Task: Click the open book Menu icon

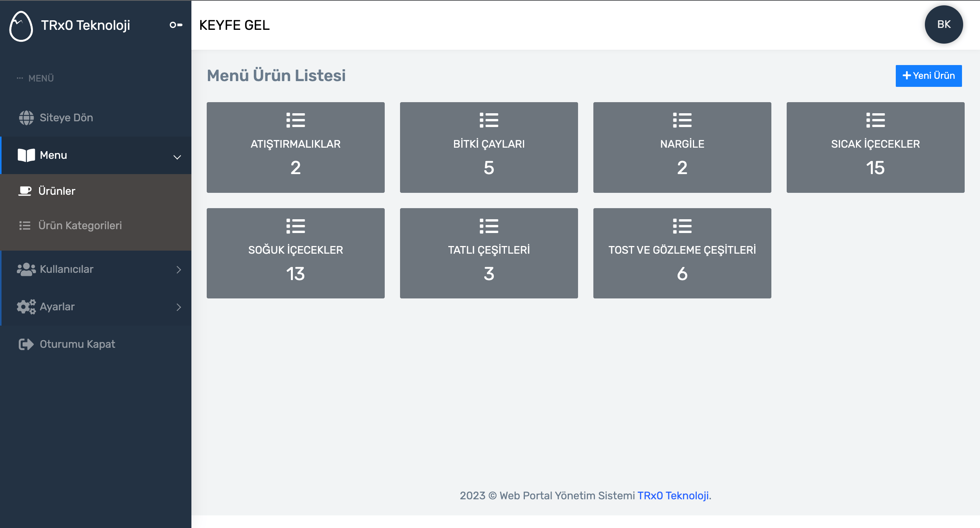Action: point(26,155)
